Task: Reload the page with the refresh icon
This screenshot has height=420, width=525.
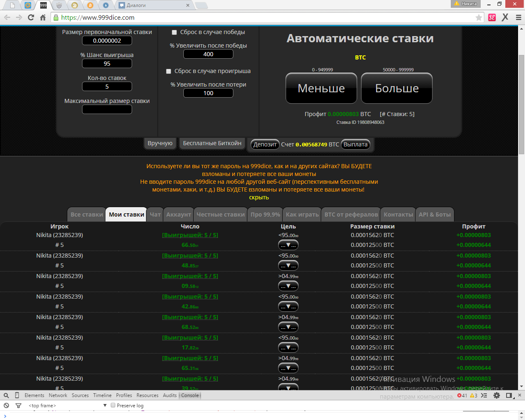Action: 31,17
